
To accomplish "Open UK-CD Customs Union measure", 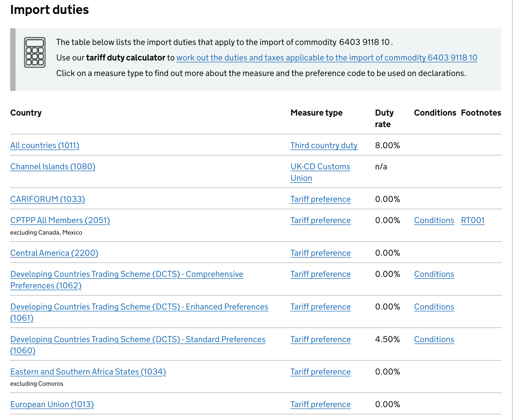I will pos(320,172).
